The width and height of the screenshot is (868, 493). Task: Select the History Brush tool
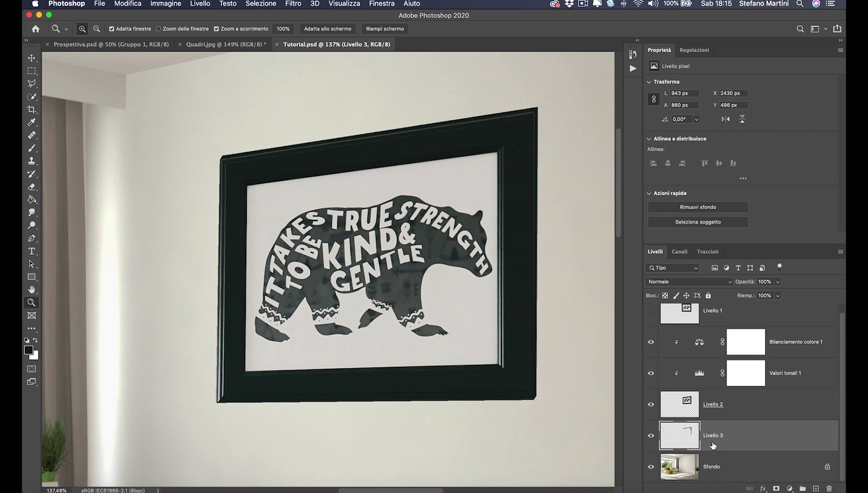32,174
